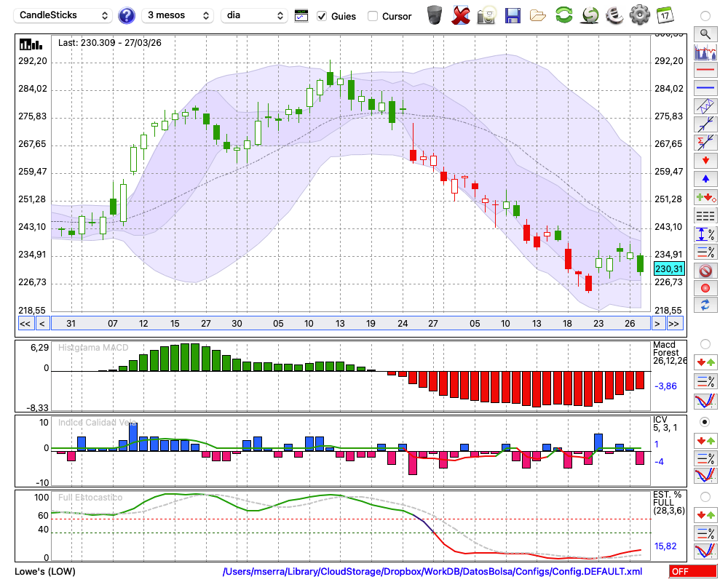
Task: Select the red horizontal line tool
Action: (705, 71)
